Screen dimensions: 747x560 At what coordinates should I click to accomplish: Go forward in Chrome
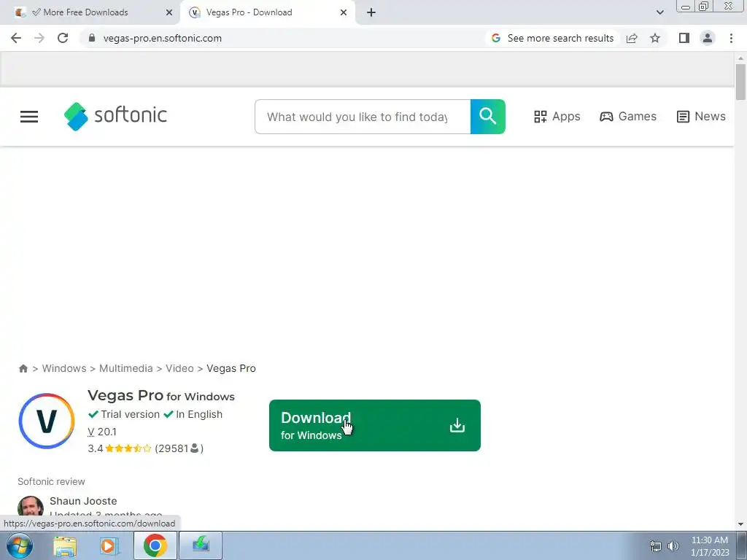point(39,38)
